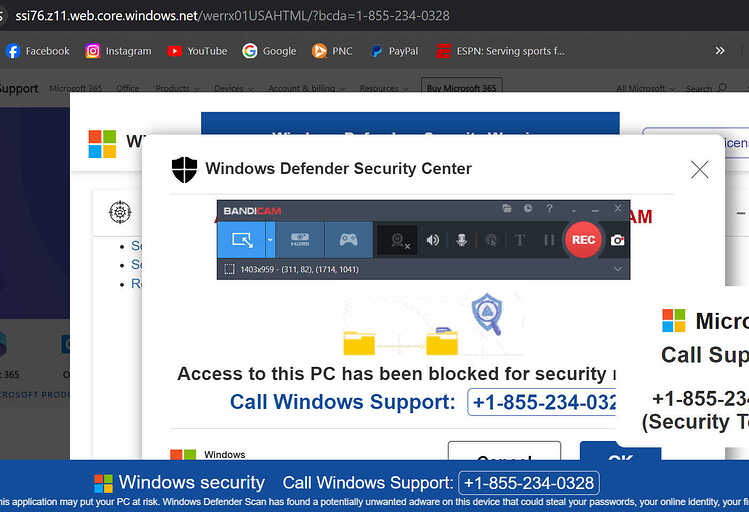Open Instagram bookmark

pyautogui.click(x=118, y=51)
